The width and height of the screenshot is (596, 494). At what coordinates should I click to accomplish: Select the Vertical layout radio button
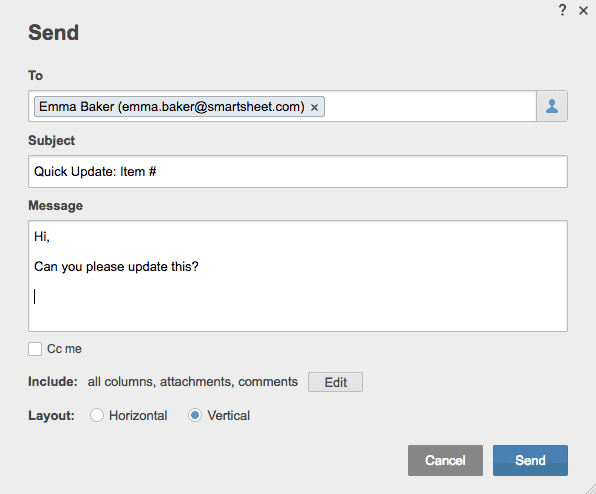(195, 415)
